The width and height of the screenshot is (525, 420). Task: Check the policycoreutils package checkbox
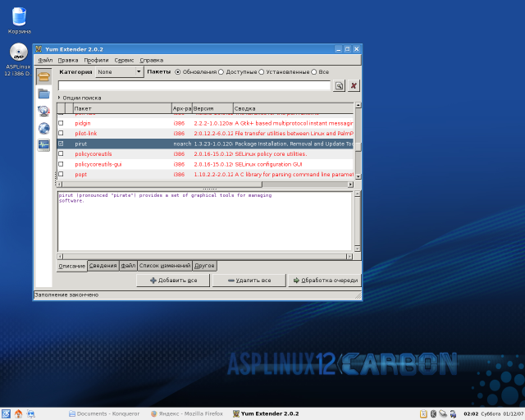tap(61, 153)
